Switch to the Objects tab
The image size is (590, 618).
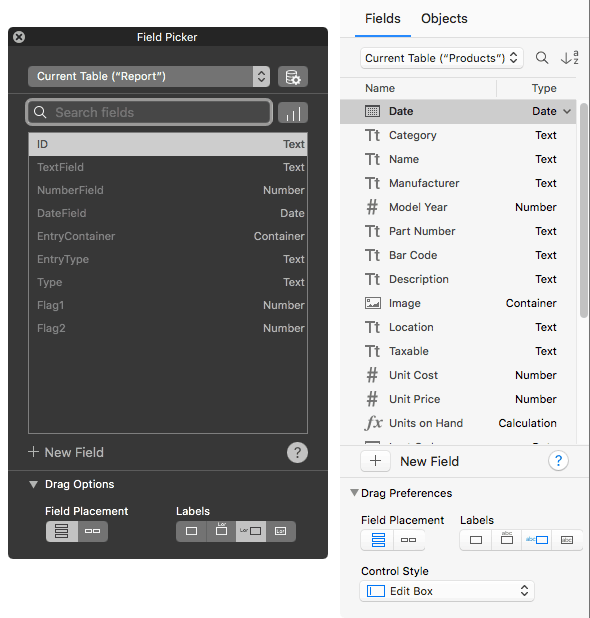(x=444, y=19)
